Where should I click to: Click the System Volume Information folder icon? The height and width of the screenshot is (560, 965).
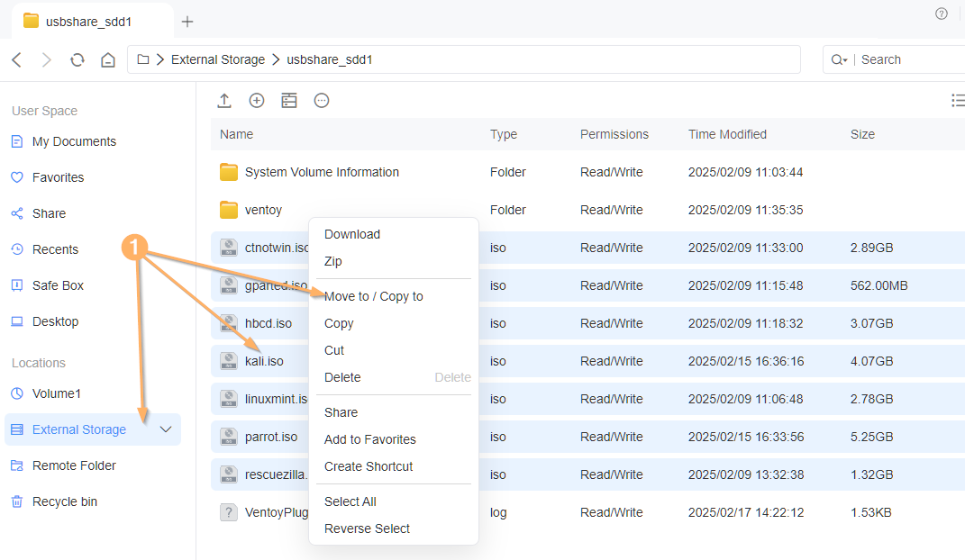click(x=229, y=172)
